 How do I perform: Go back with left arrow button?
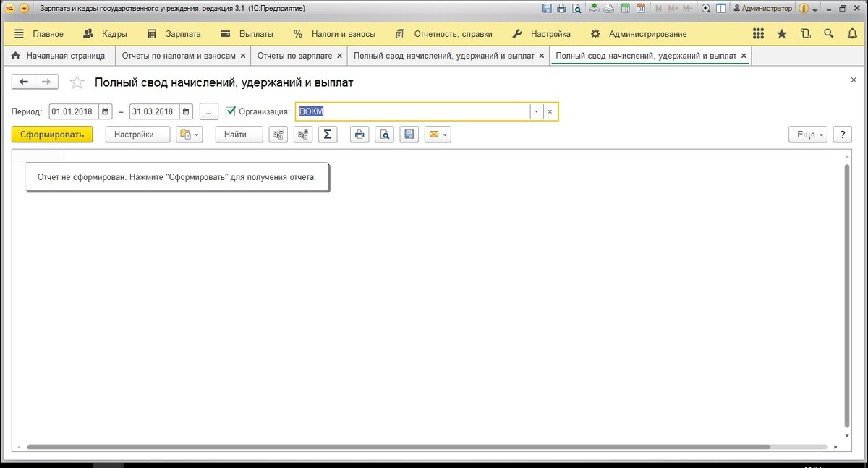(24, 82)
